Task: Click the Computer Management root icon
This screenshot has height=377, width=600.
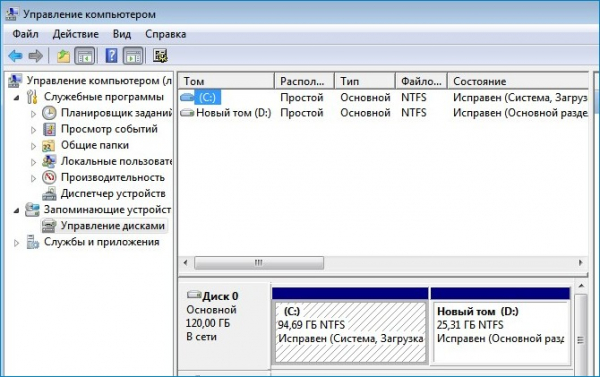Action: coord(15,80)
